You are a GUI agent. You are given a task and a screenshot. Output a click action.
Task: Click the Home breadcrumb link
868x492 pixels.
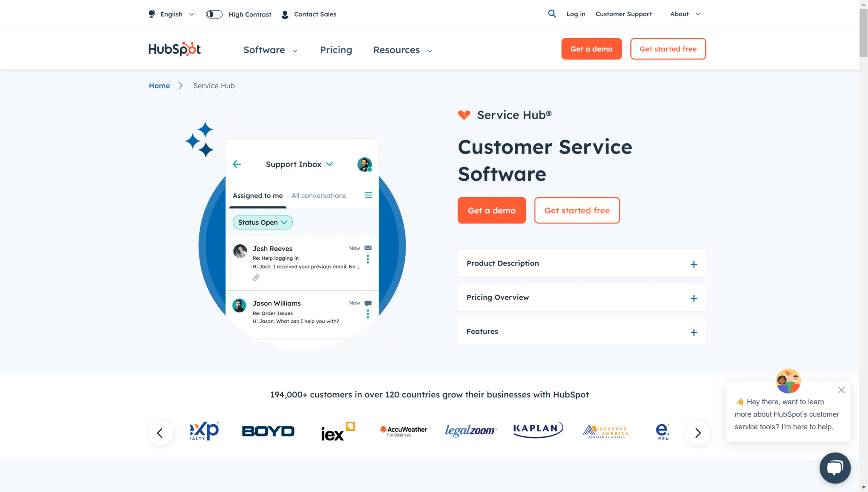[x=159, y=86]
